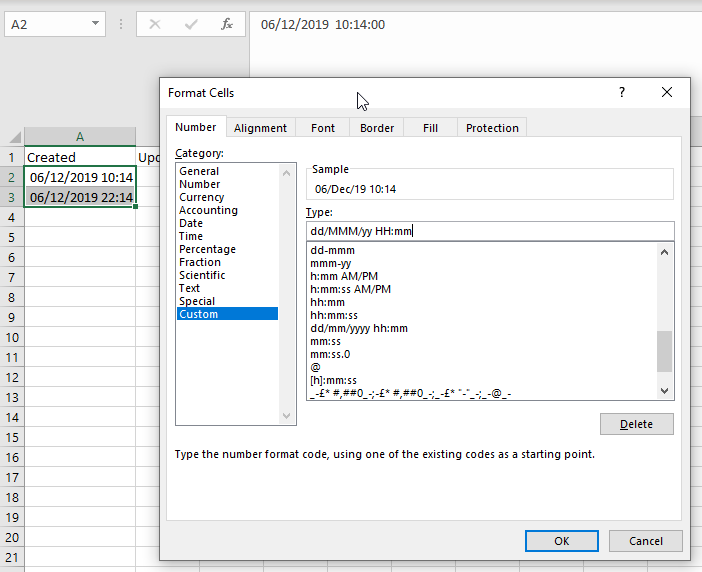Click the Delete button
702x572 pixels.
[x=637, y=424]
